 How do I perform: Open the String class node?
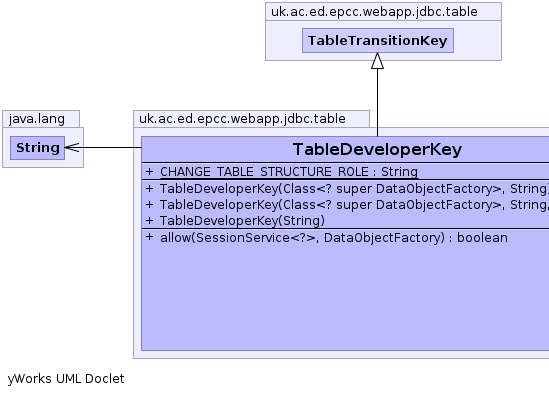coord(37,148)
